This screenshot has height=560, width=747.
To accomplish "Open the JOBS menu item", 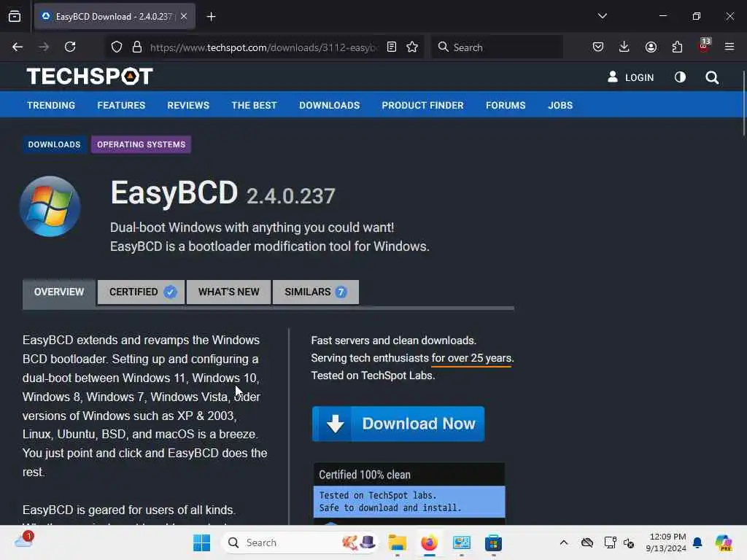I will click(x=560, y=105).
